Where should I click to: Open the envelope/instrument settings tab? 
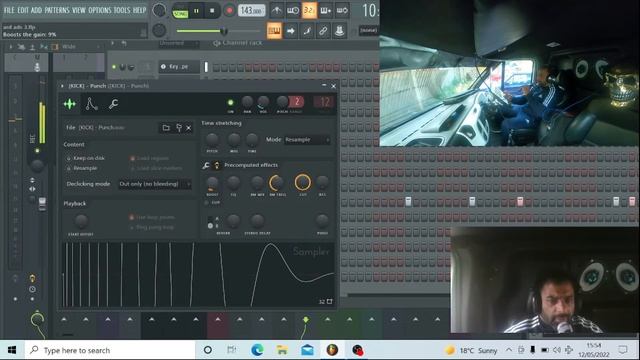click(x=91, y=104)
